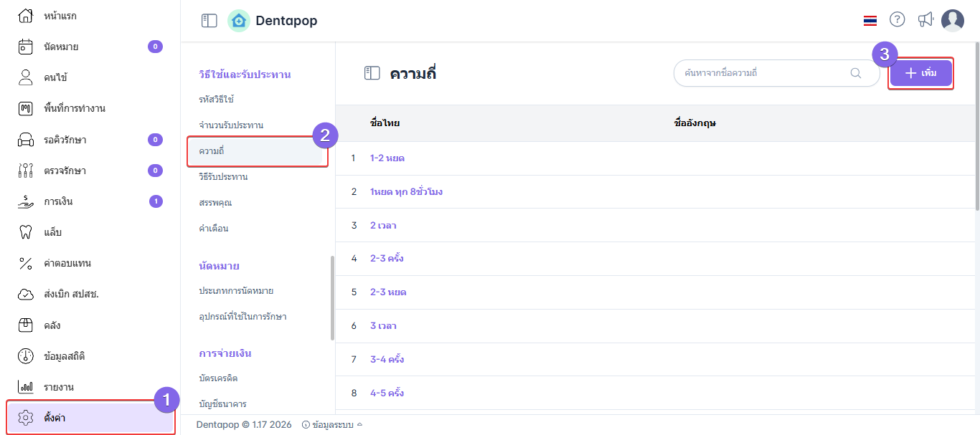Toggle the sidebar panel icon beside Dentapop logo

pyautogui.click(x=209, y=21)
